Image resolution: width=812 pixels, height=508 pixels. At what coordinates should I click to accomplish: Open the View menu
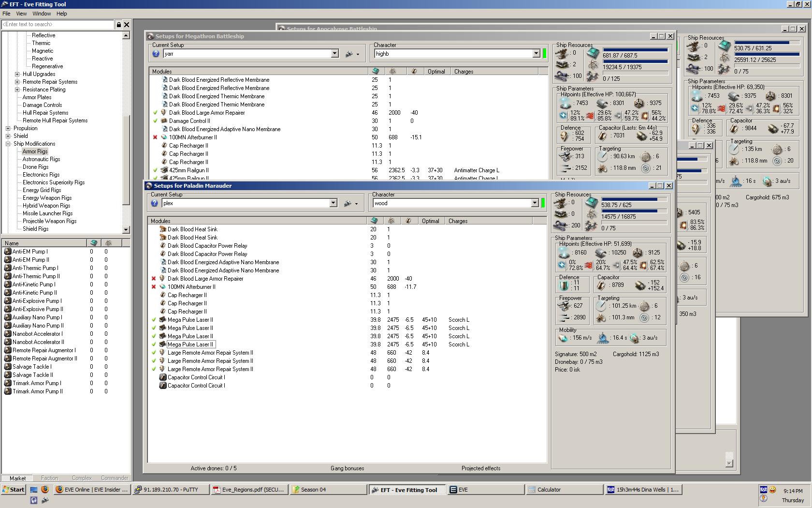point(21,14)
